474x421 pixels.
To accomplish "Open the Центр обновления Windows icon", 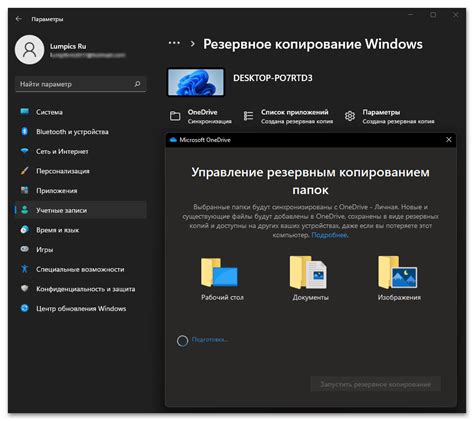I will point(25,308).
